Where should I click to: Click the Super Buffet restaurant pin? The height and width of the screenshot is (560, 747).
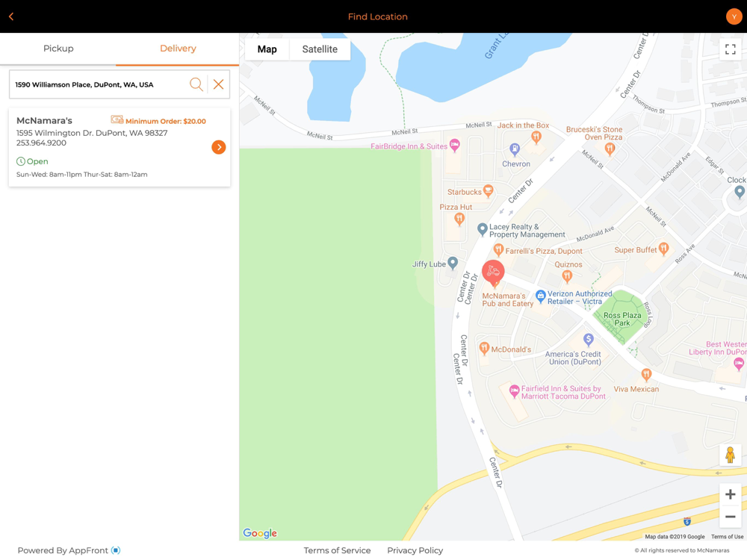pyautogui.click(x=663, y=248)
